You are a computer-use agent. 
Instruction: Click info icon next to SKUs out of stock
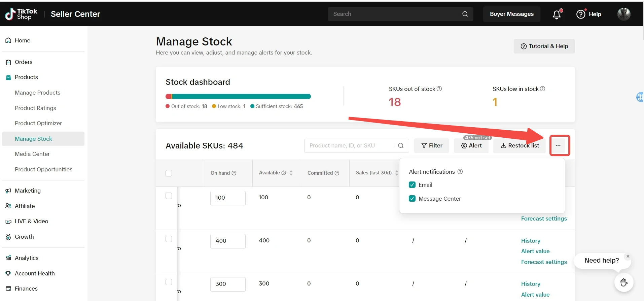tap(439, 89)
